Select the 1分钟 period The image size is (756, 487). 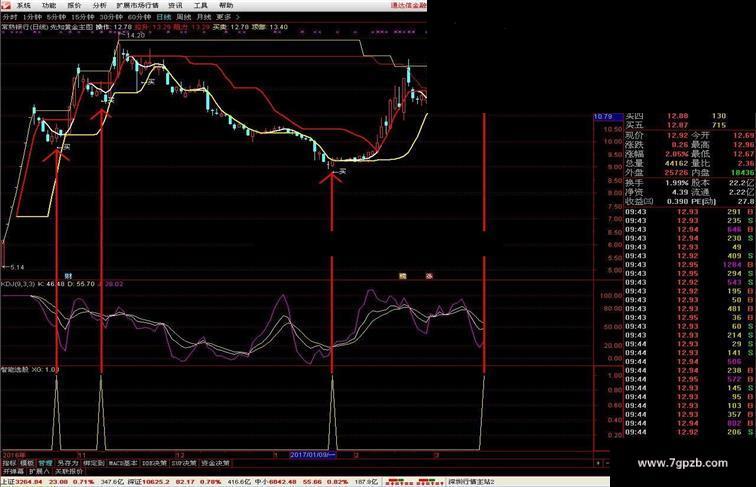pyautogui.click(x=32, y=17)
